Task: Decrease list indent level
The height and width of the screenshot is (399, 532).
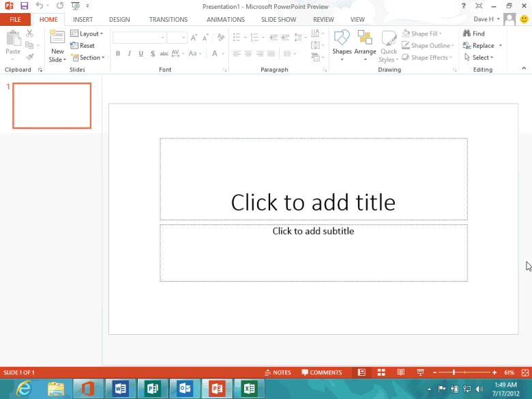Action: click(x=274, y=38)
